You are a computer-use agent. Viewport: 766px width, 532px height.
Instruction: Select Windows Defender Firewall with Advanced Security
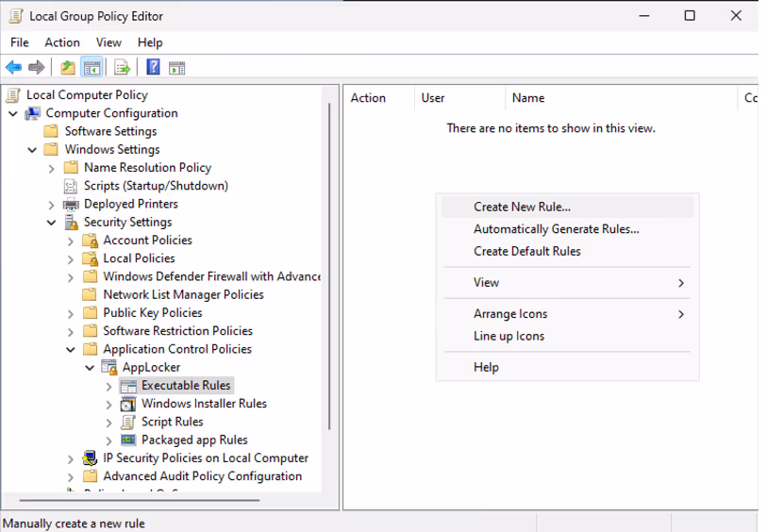pos(211,276)
